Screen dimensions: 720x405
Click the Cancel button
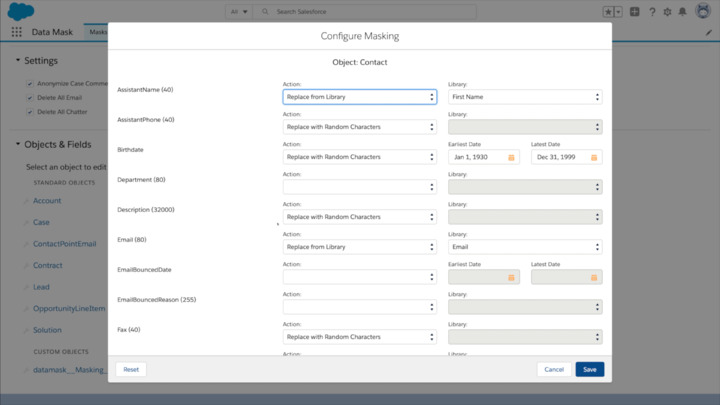[x=553, y=369]
